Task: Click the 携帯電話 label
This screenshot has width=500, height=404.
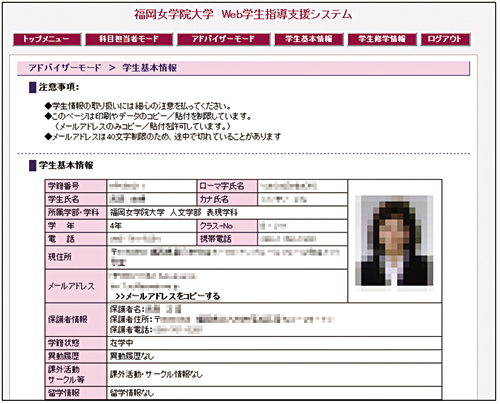Action: (227, 239)
